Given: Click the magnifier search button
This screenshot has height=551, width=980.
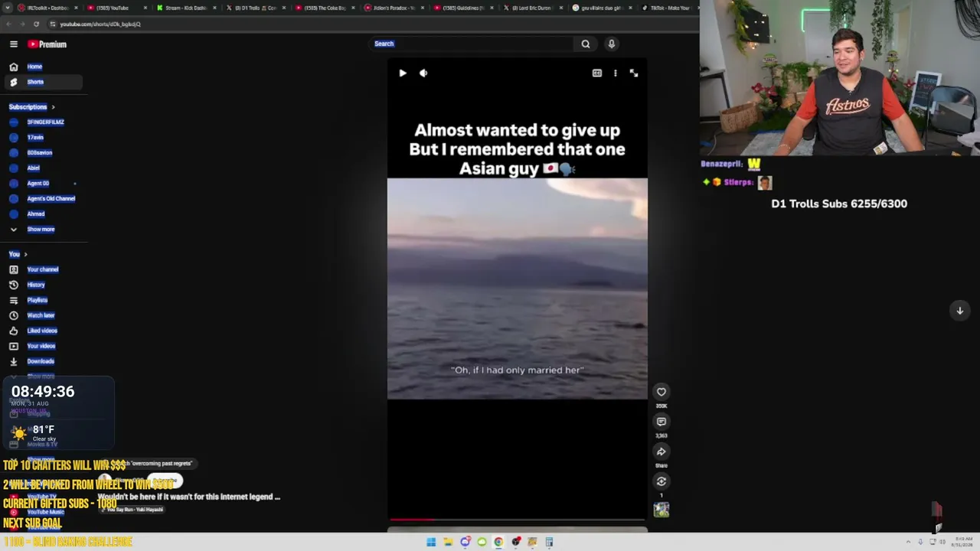Looking at the screenshot, I should coord(586,44).
